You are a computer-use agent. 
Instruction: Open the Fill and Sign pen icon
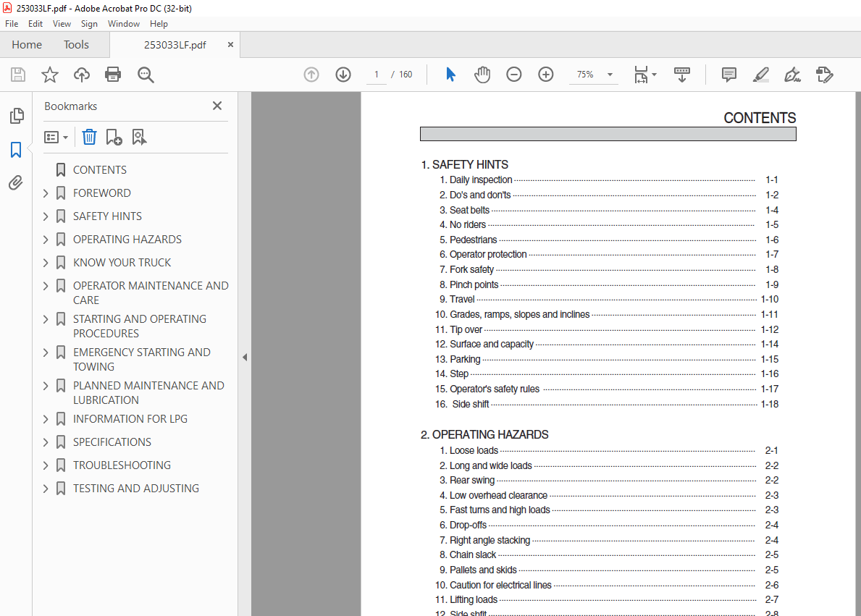point(792,75)
